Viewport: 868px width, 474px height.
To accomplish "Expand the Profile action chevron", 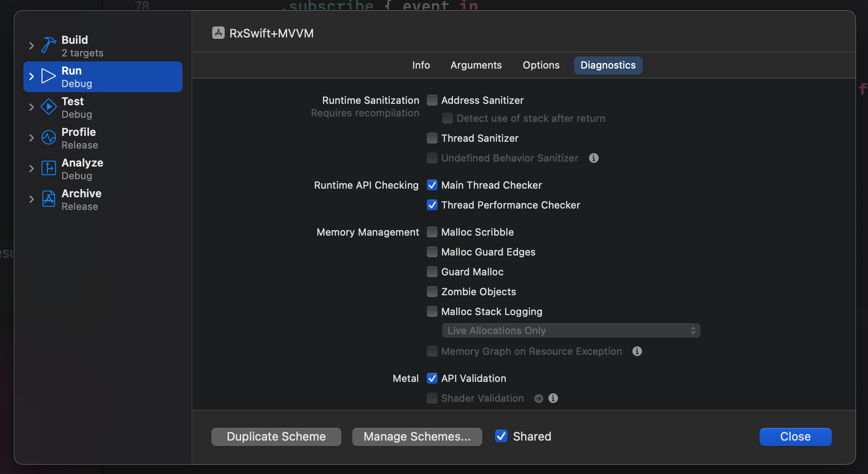I will coord(31,138).
